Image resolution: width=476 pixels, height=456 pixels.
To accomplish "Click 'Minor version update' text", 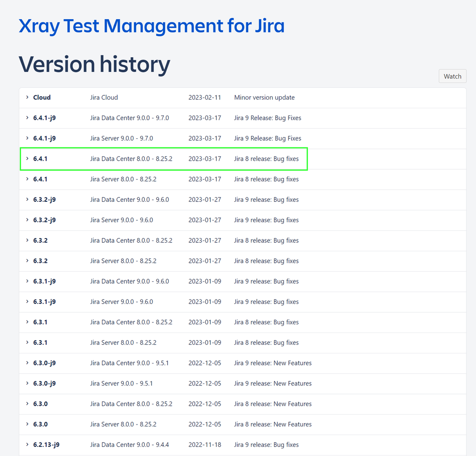I will [x=264, y=97].
